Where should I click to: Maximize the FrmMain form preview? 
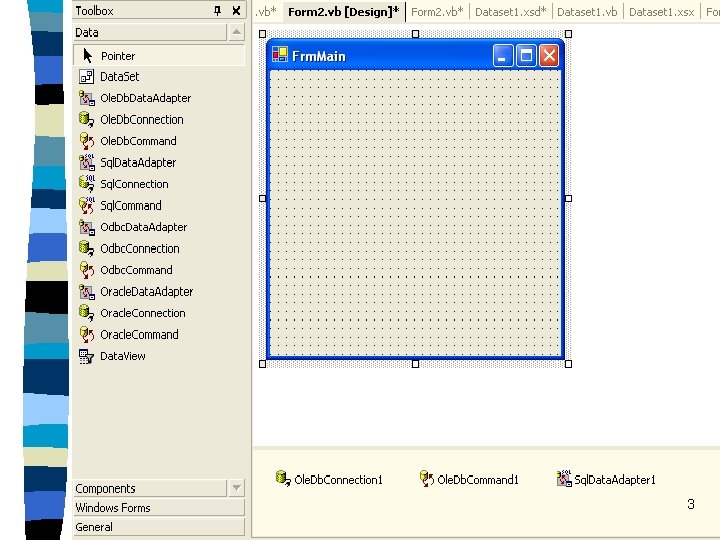[x=526, y=56]
